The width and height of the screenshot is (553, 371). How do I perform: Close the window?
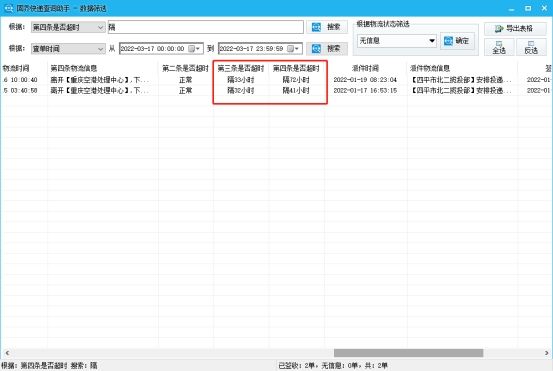click(544, 8)
